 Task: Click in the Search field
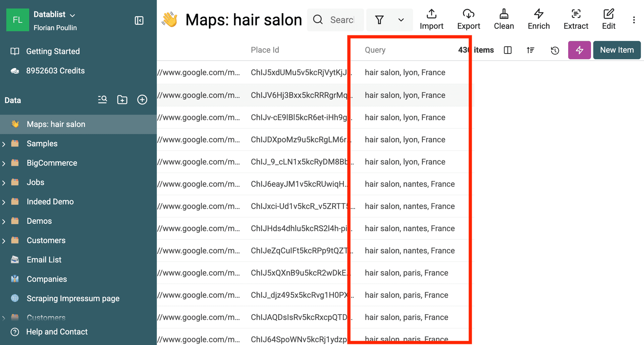click(341, 20)
